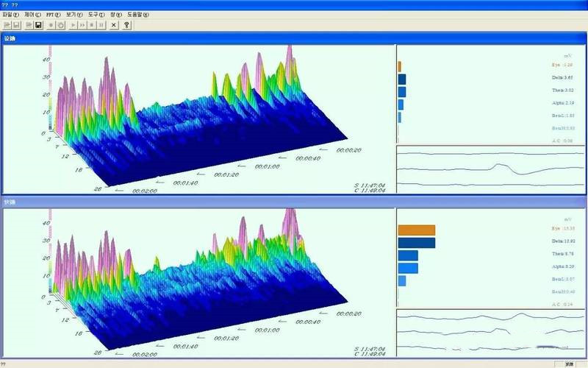Click the 00:01:40 time label on upper plot
The image size is (588, 368).
pos(185,183)
